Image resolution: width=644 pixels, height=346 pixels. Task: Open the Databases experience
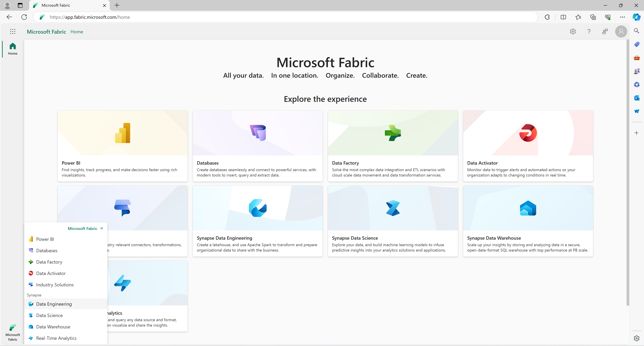pos(46,250)
